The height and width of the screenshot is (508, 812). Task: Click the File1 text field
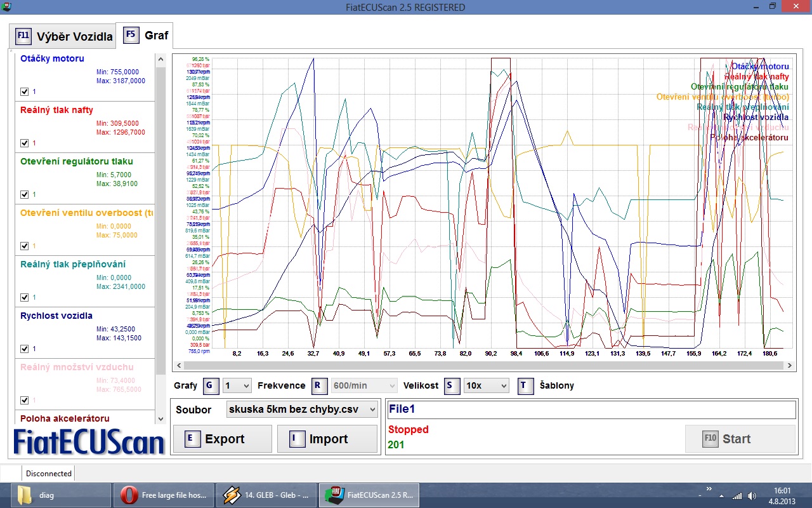pos(590,410)
